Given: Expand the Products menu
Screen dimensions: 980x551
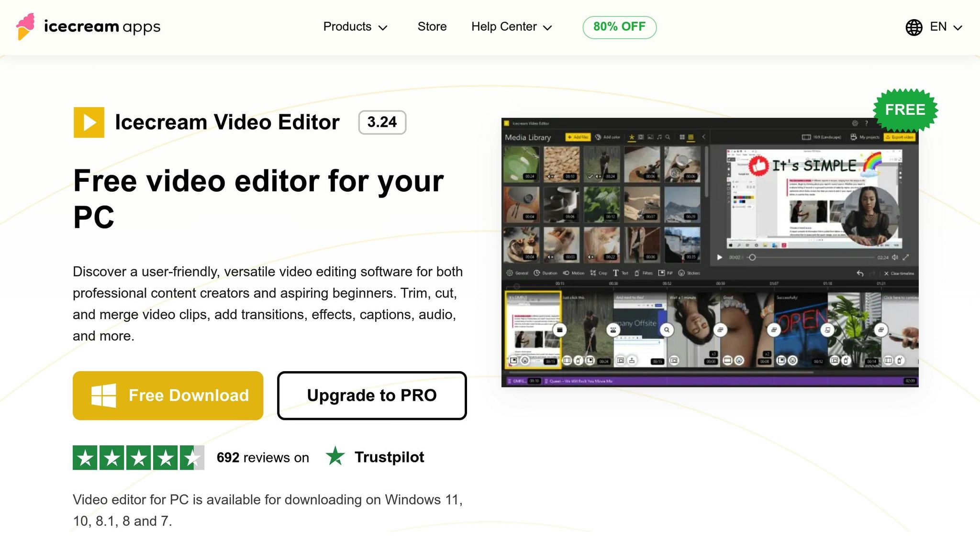Looking at the screenshot, I should point(355,27).
